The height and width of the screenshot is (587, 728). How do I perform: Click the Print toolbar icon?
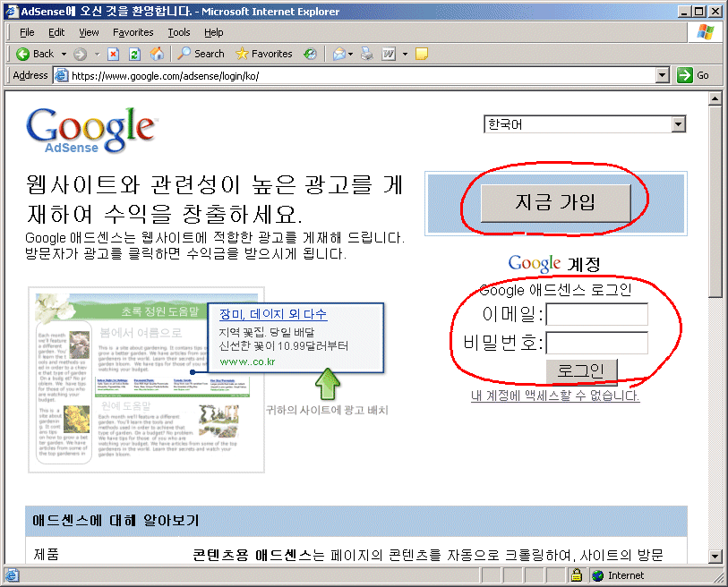(x=367, y=54)
